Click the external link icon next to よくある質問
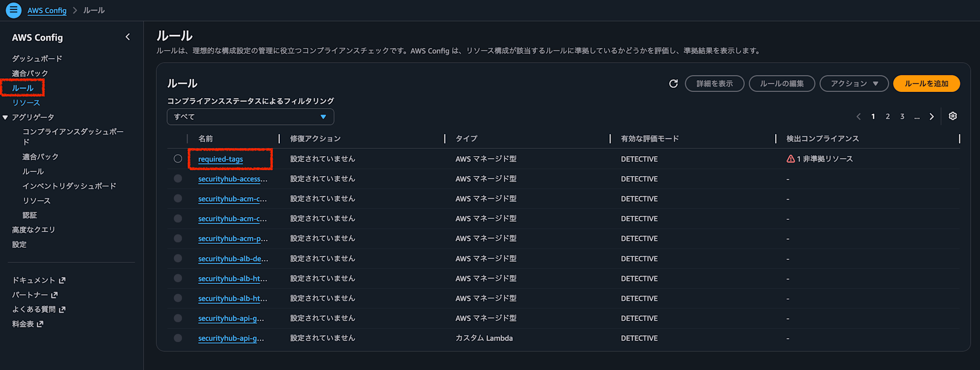Image resolution: width=980 pixels, height=370 pixels. 62,310
